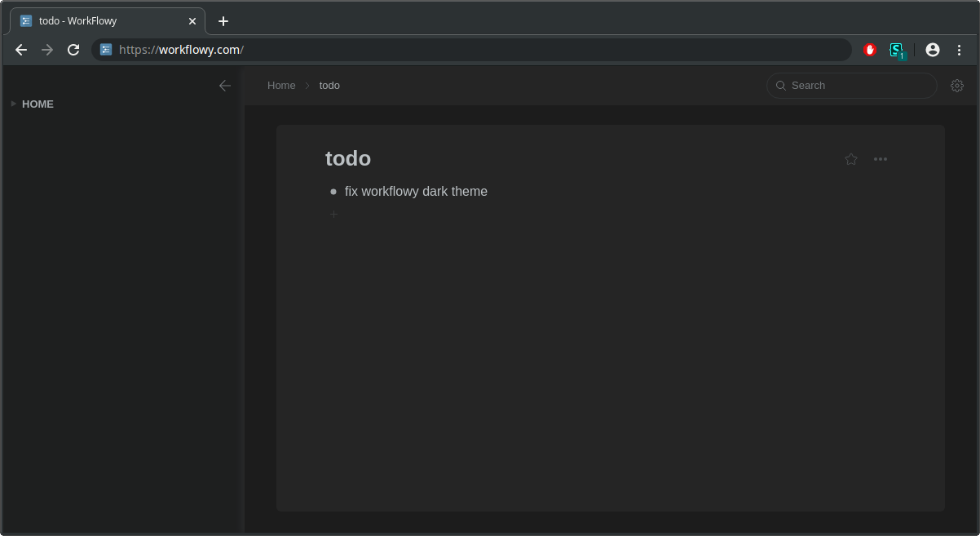Open the three-dot options menu for todo
Screen dimensions: 980x536
881,159
